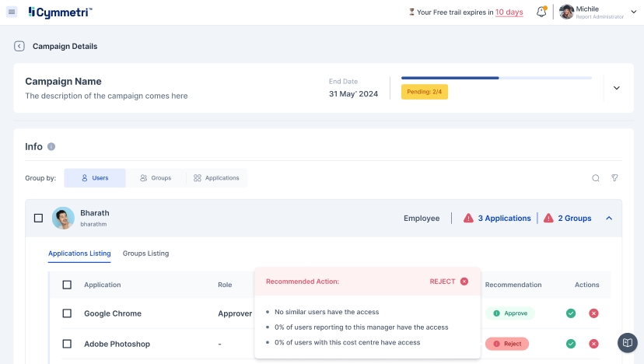The image size is (644, 364).
Task: Open the hamburger menu icon
Action: (12, 12)
